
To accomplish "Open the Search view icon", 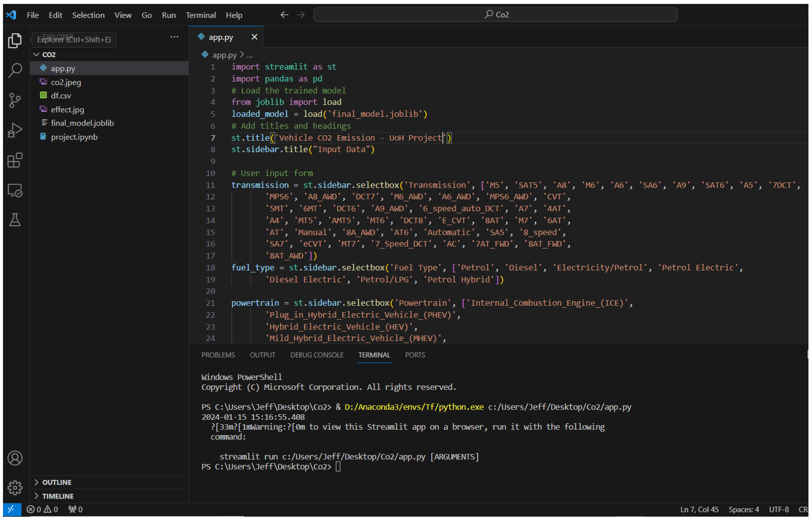I will pyautogui.click(x=15, y=70).
